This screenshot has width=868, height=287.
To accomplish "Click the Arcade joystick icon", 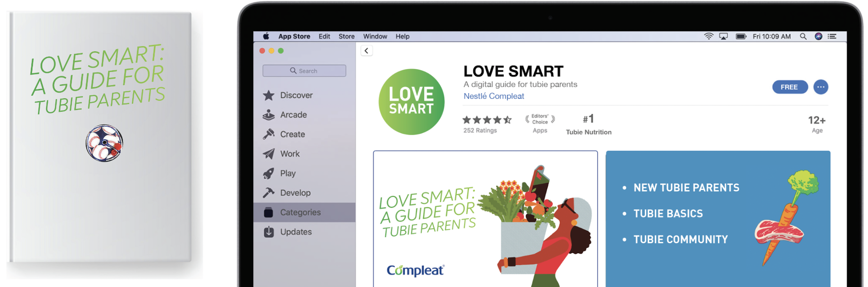I will pyautogui.click(x=268, y=115).
